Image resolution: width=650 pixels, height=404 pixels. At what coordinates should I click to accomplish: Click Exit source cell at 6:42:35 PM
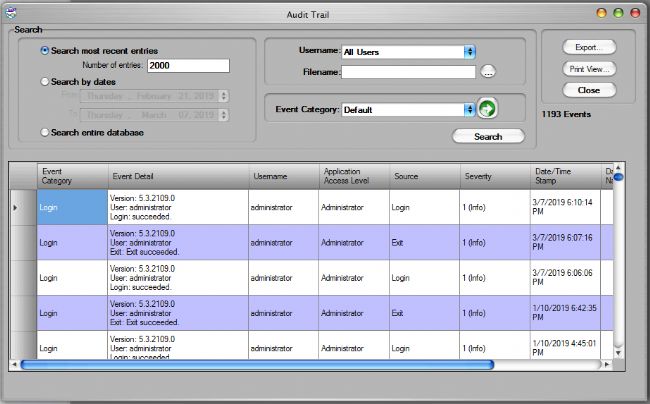point(424,313)
